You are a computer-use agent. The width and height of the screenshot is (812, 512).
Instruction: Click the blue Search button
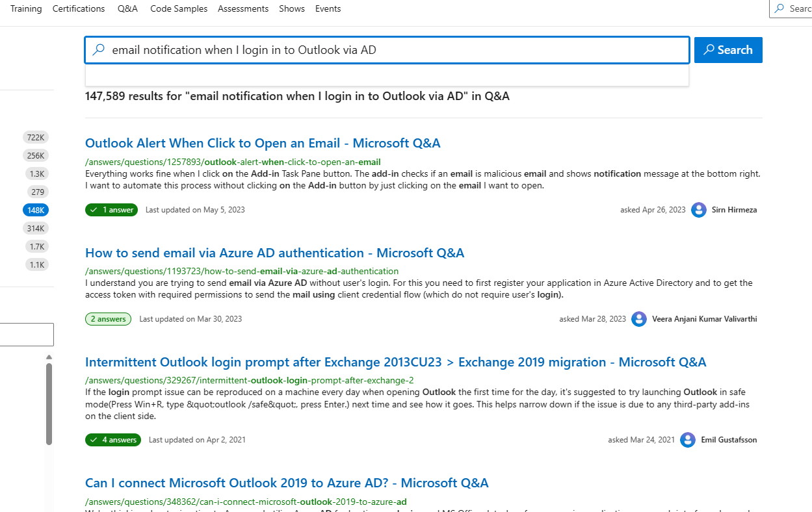click(728, 50)
